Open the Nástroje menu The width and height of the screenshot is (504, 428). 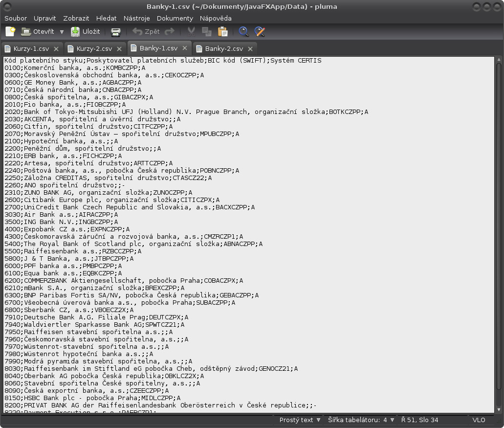pyautogui.click(x=136, y=18)
